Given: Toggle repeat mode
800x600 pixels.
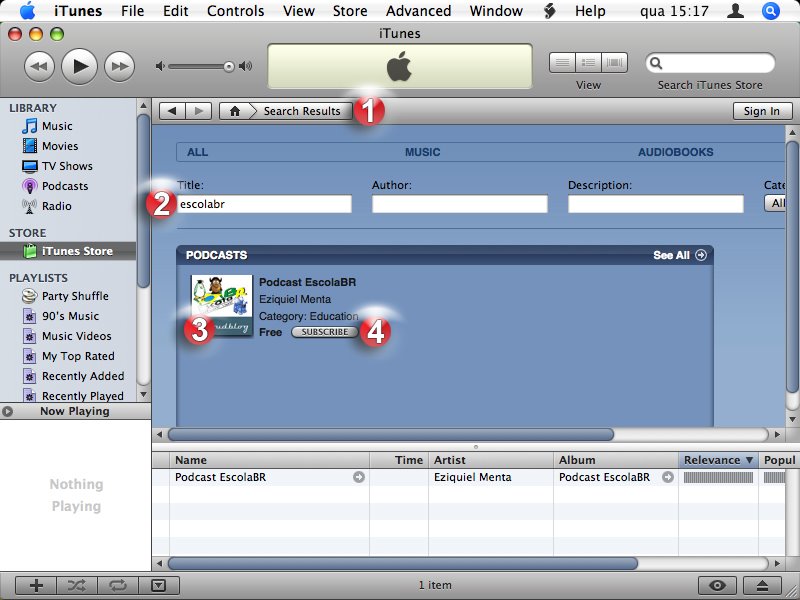Looking at the screenshot, I should pos(118,585).
